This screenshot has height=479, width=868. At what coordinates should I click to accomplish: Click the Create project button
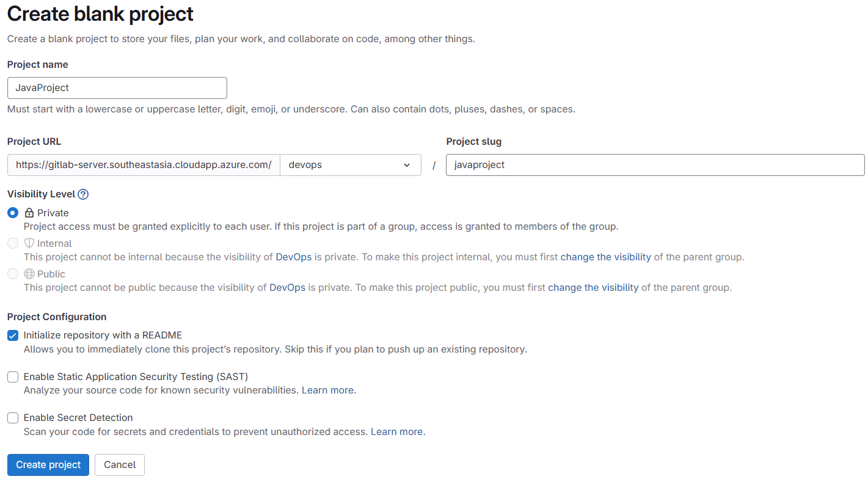point(48,464)
